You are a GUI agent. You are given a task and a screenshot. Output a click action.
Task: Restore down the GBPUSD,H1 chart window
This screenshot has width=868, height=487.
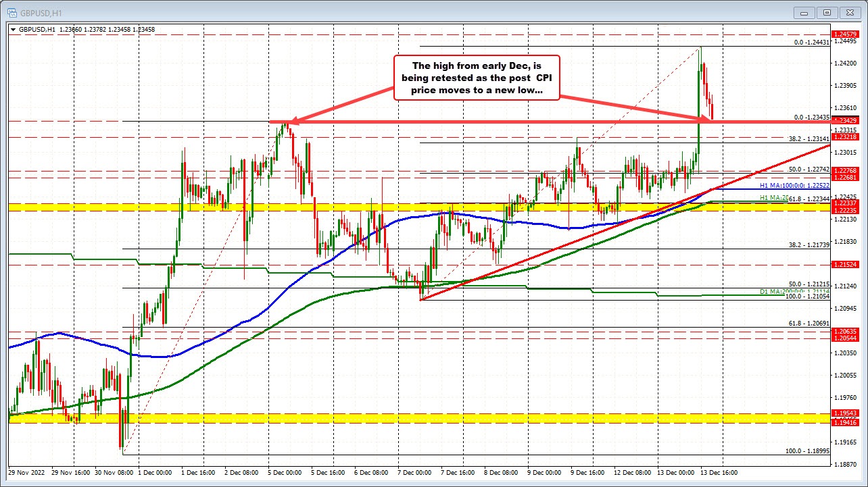(x=826, y=11)
